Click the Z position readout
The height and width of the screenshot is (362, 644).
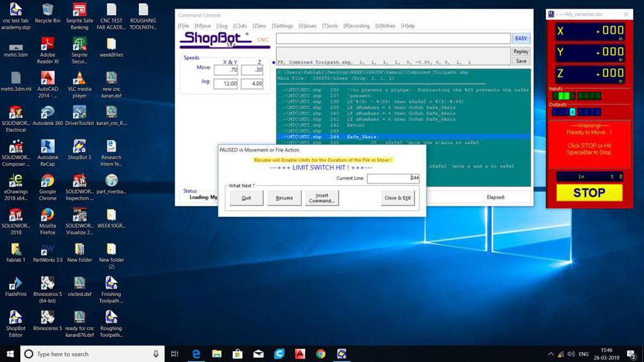pos(590,74)
